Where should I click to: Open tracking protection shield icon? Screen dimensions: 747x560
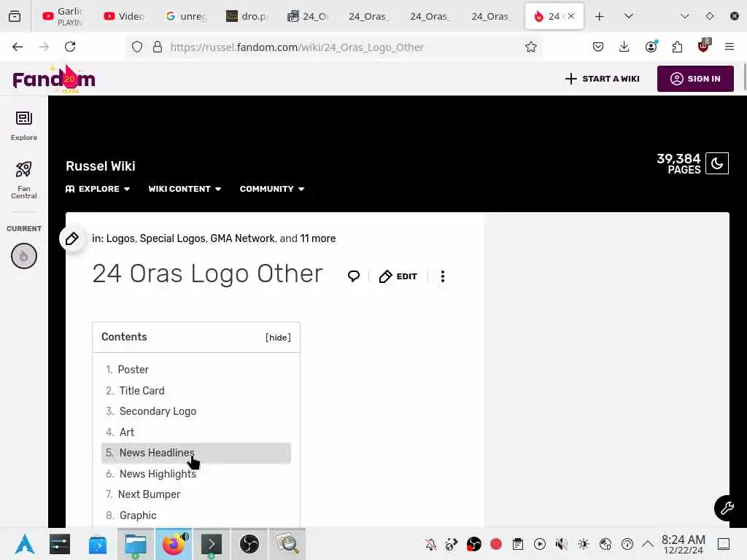click(x=137, y=47)
